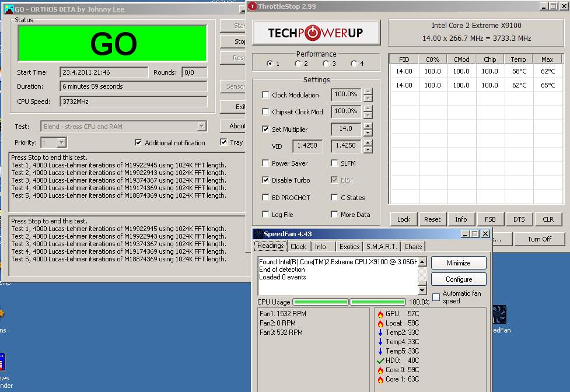Enable SLFM checkbox

(x=334, y=163)
